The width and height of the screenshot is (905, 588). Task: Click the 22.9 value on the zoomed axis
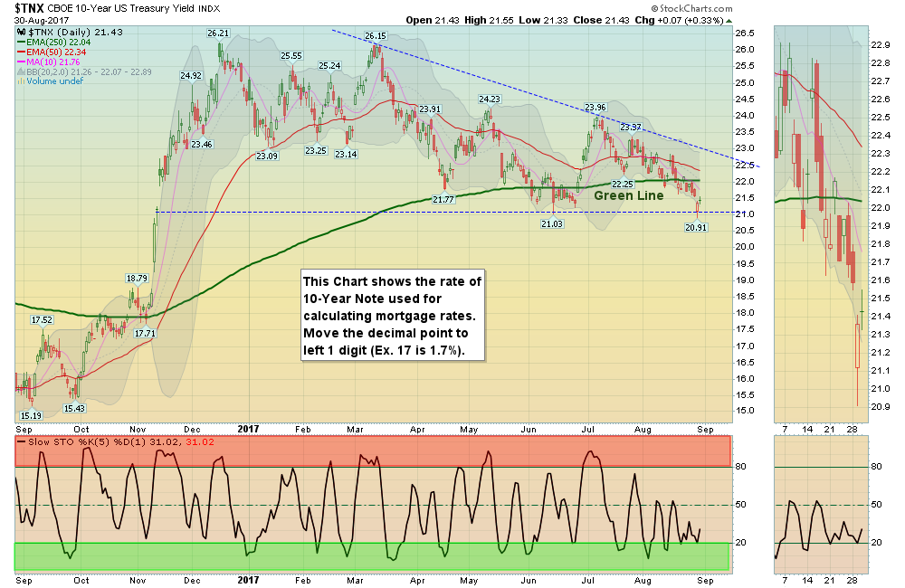click(x=881, y=45)
